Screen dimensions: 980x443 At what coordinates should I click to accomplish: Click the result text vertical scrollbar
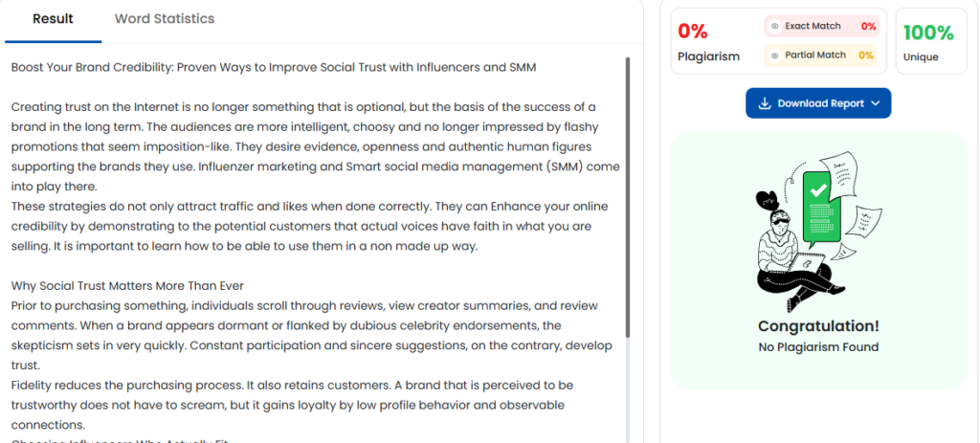click(628, 196)
